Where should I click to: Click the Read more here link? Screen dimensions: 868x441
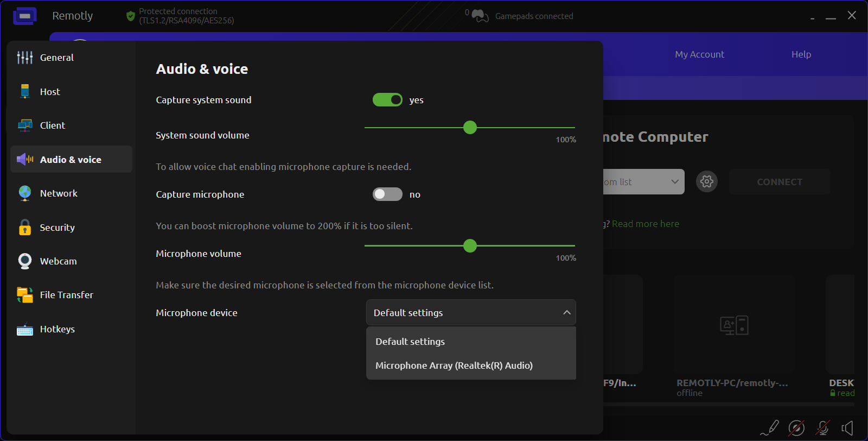(x=645, y=224)
